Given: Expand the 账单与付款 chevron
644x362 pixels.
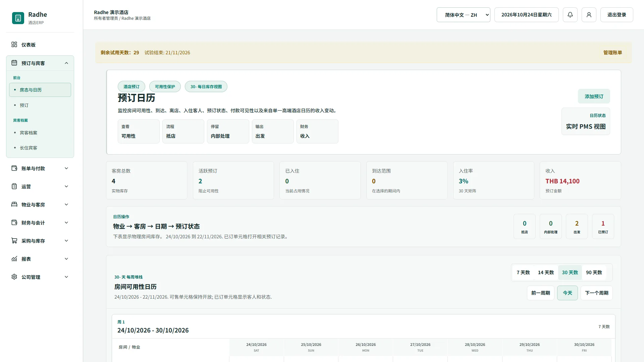Looking at the screenshot, I should coord(66,168).
